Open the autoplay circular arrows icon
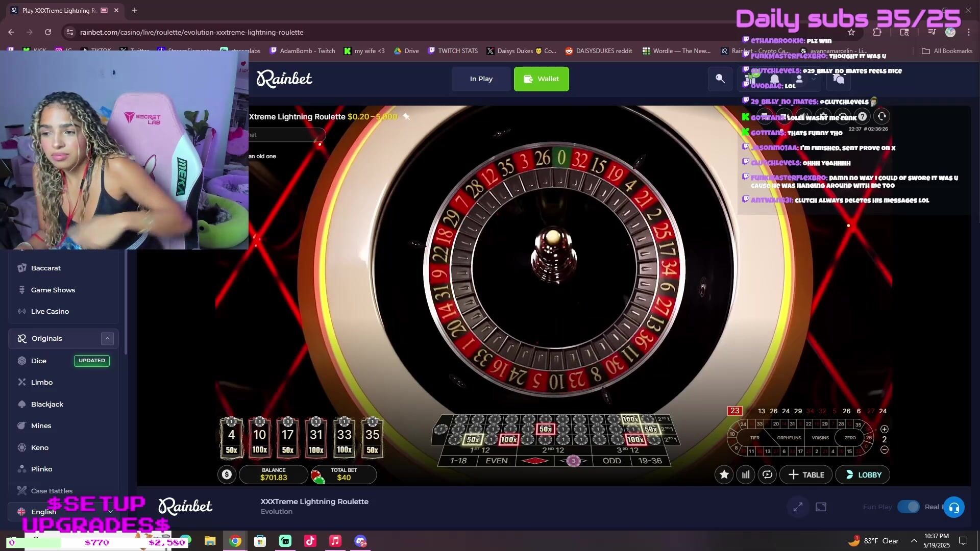Screen dimensions: 980x551 (x=767, y=475)
